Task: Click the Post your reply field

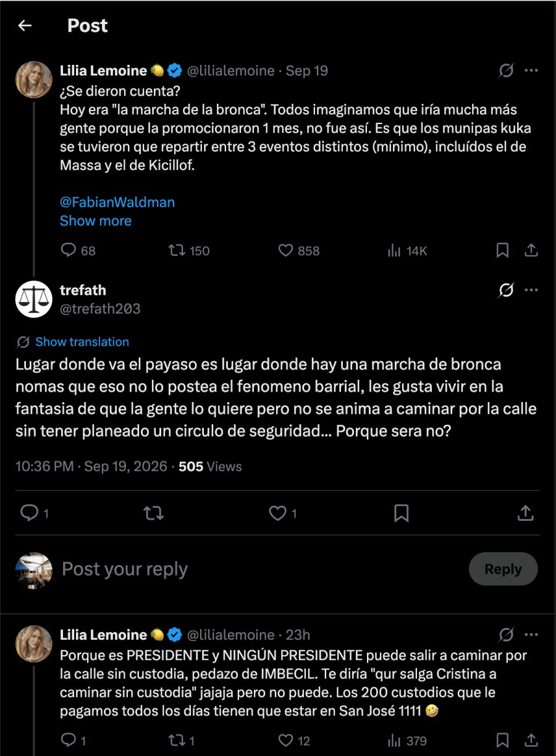Action: point(259,569)
